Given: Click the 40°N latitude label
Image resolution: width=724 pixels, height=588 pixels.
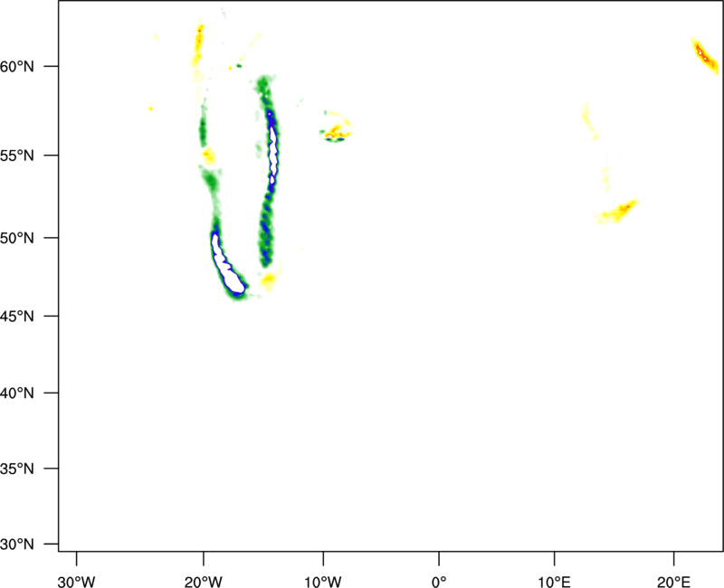Looking at the screenshot, I should [17, 394].
